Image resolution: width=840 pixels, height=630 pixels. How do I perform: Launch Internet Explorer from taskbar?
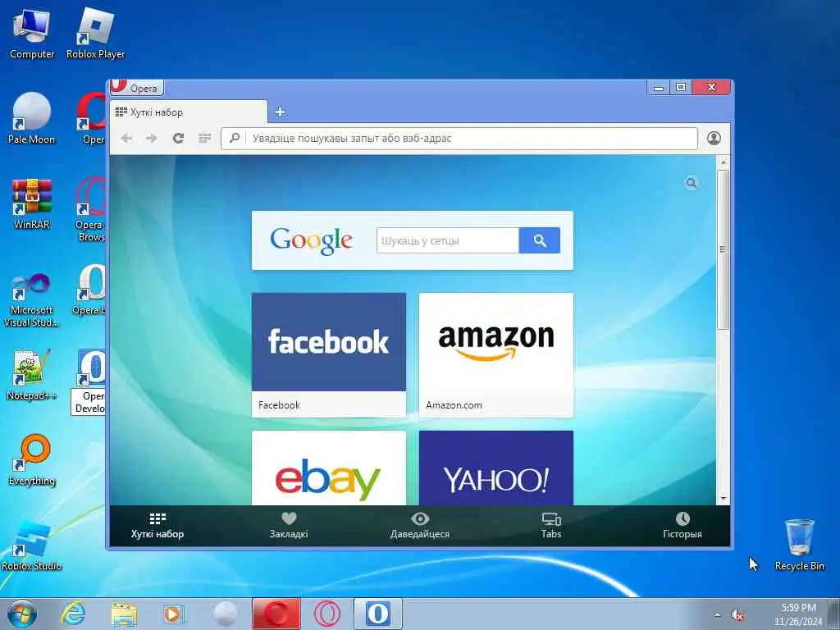(x=73, y=614)
